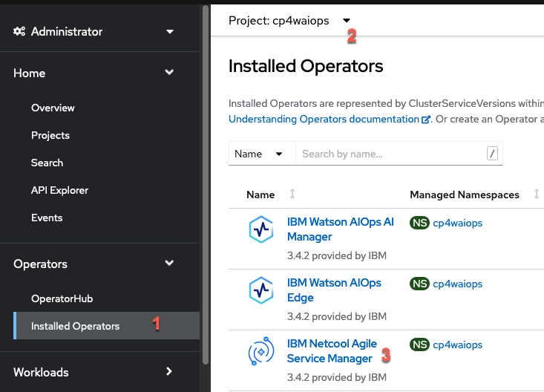The image size is (544, 392).
Task: Open Understanding Operators documentation link
Action: tap(324, 119)
